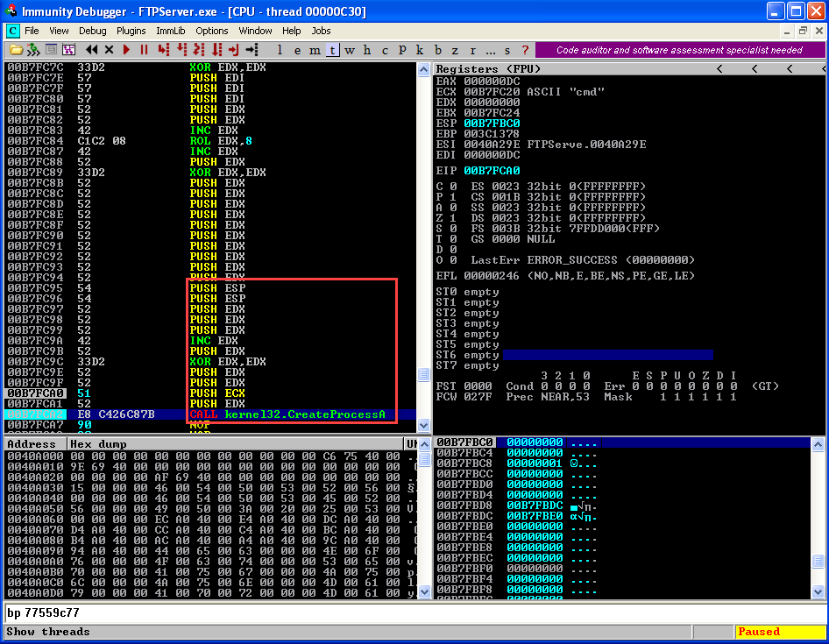Click the 'C' CPU window system icon
Image resolution: width=829 pixels, height=644 pixels.
(12, 31)
